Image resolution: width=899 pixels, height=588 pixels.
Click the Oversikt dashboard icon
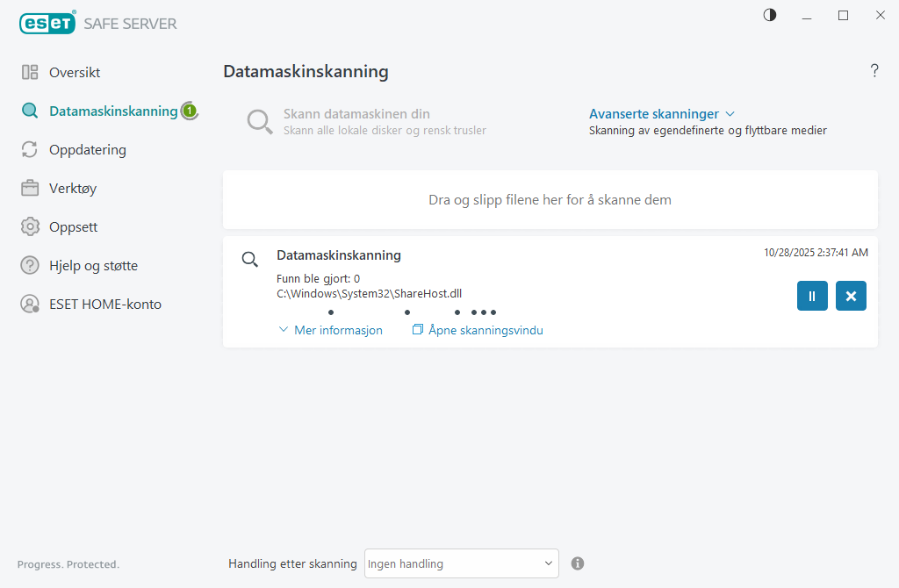tap(32, 72)
